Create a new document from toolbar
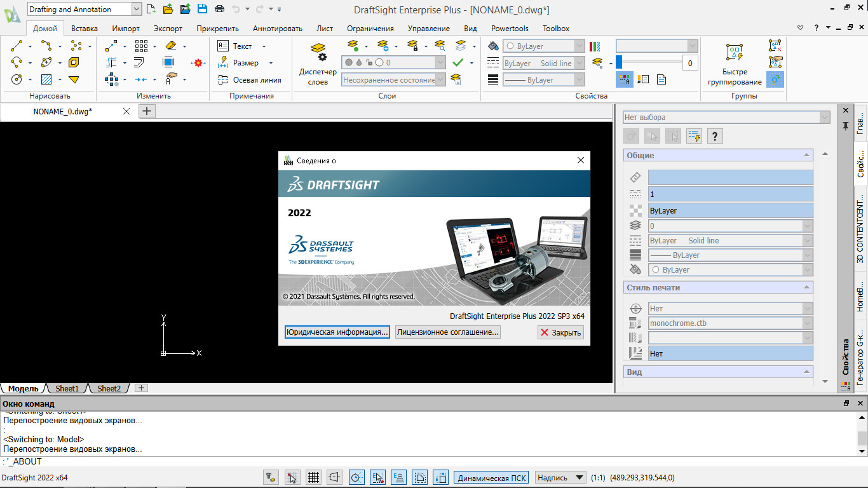 [x=151, y=9]
